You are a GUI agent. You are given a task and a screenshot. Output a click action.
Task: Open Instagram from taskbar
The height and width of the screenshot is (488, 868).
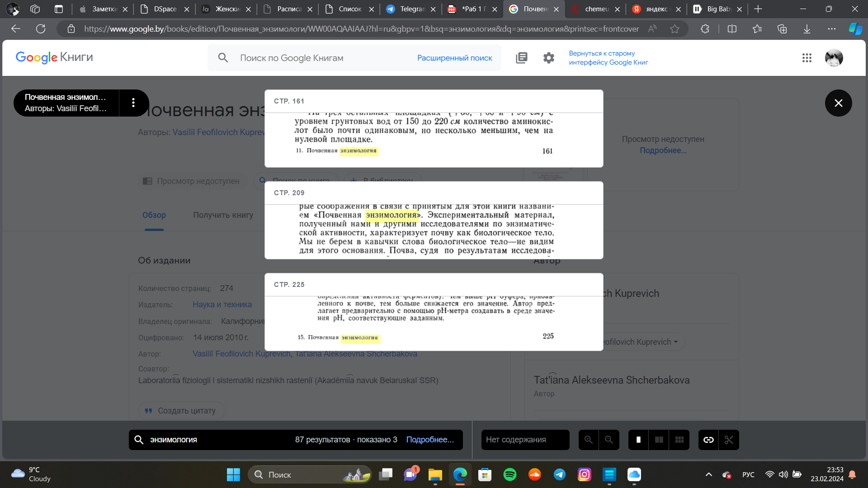pos(585,474)
